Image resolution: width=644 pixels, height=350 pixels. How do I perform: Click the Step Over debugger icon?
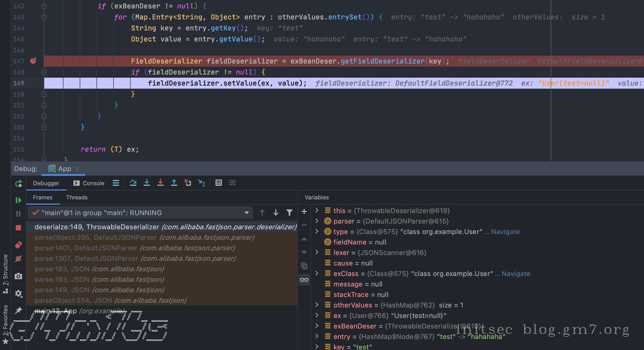tap(133, 183)
